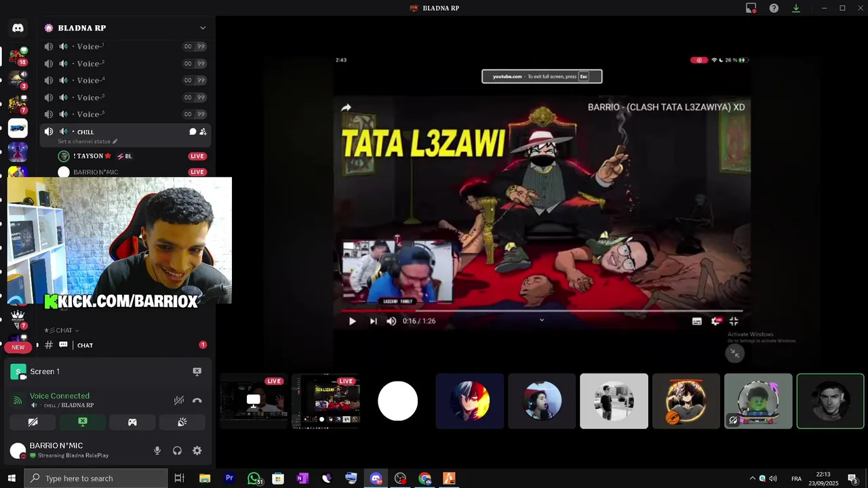Viewport: 868px width, 488px height.
Task: Minimize the stream with the round arrow button
Action: click(x=735, y=353)
